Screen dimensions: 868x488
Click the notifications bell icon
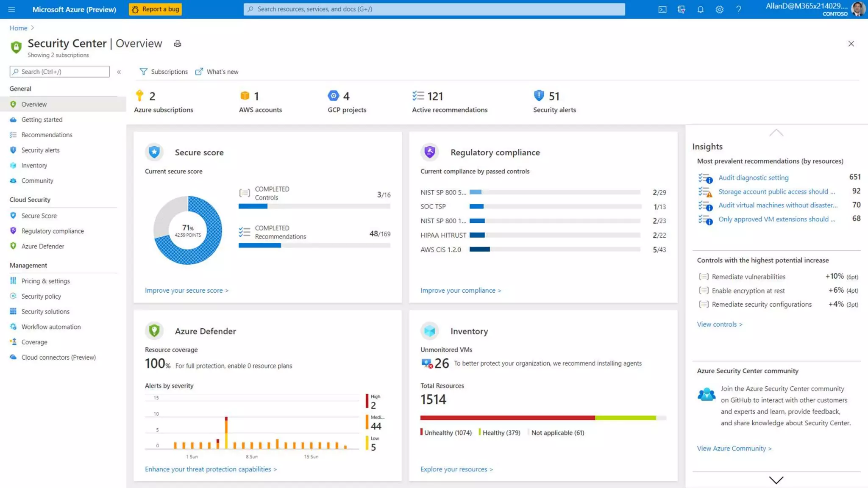[x=700, y=9]
